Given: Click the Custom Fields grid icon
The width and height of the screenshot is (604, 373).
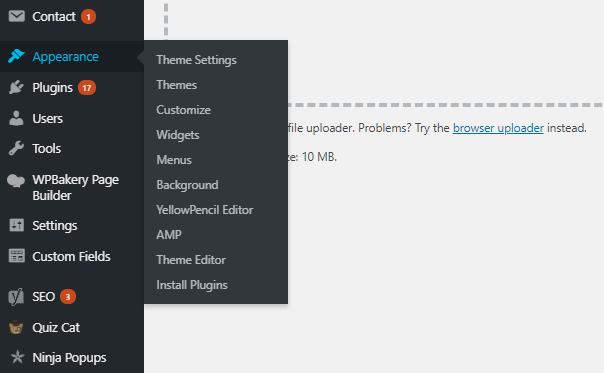Looking at the screenshot, I should tap(17, 256).
